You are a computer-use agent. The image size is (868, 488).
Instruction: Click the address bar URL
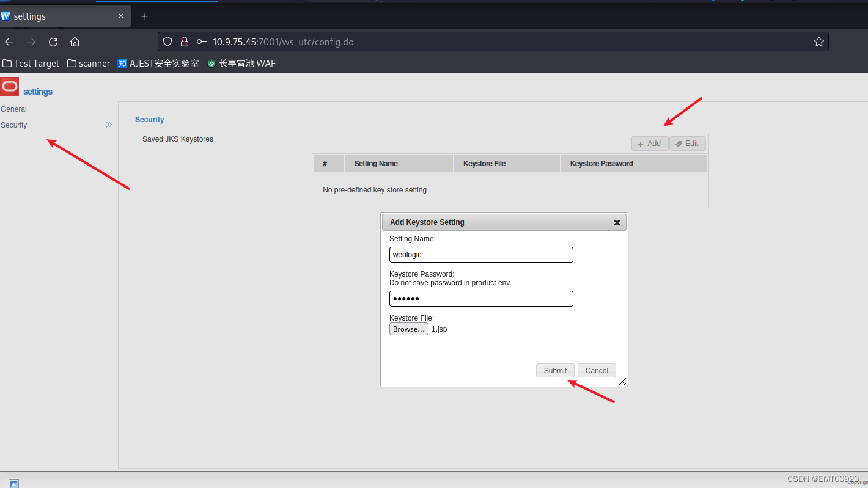tap(283, 42)
